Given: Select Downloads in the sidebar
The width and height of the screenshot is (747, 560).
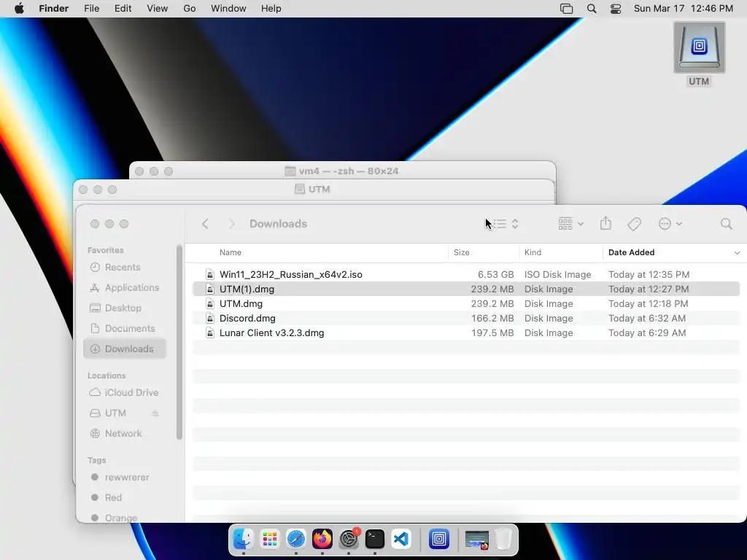Looking at the screenshot, I should (124, 349).
